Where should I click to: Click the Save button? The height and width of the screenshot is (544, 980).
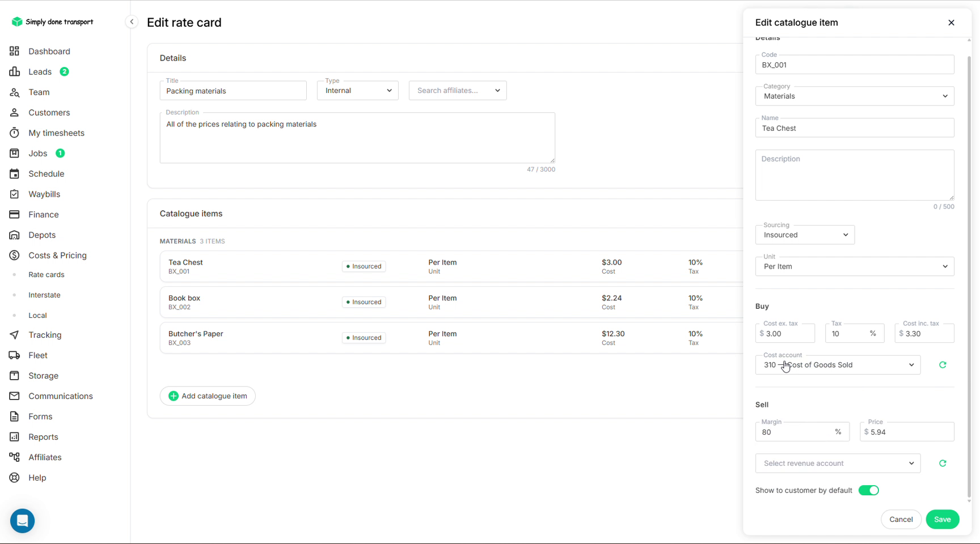point(942,520)
